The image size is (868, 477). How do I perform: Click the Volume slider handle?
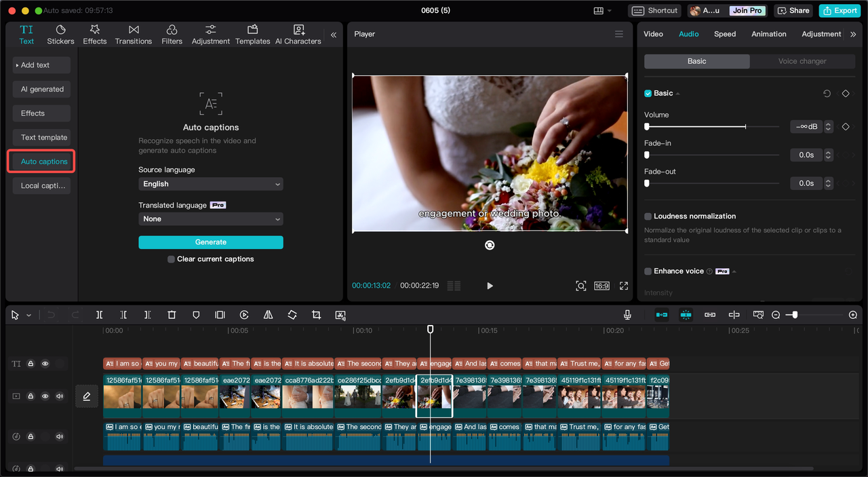coord(647,127)
